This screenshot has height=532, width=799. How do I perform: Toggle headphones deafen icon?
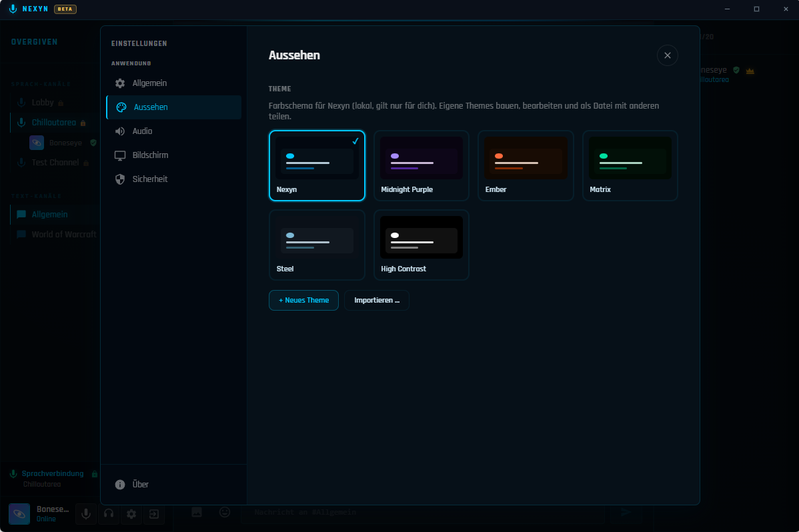[x=109, y=513]
